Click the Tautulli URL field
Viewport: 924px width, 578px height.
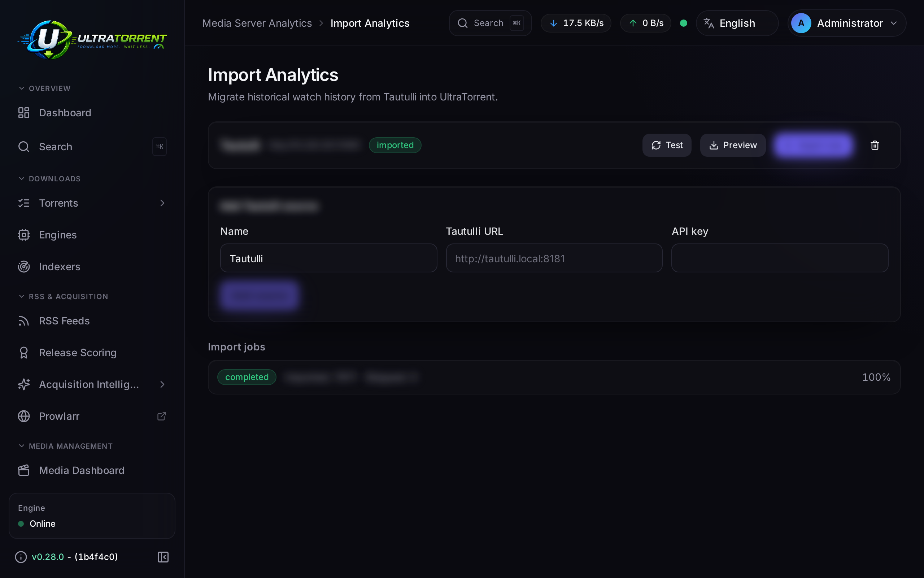pos(554,258)
